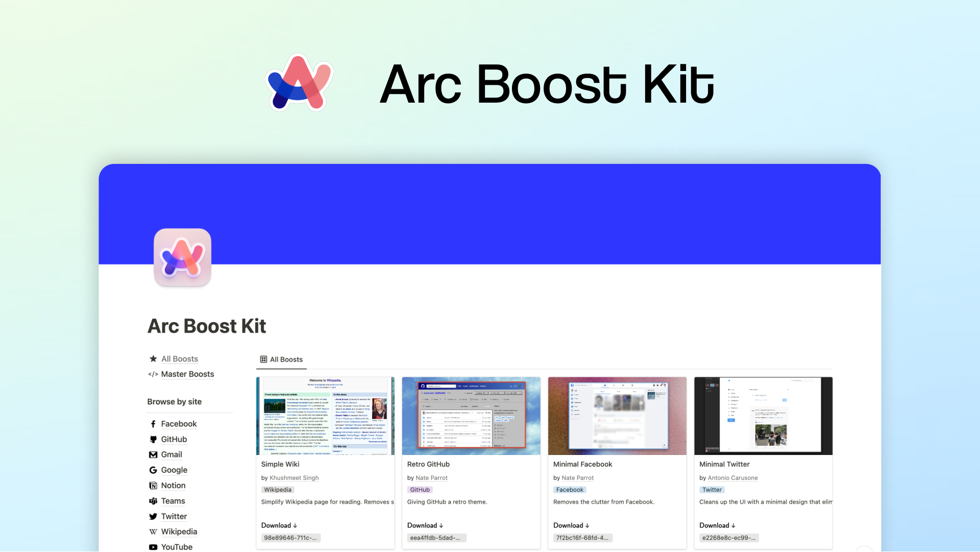The image size is (980, 552).
Task: Open the Simple Wiki card title
Action: (280, 464)
